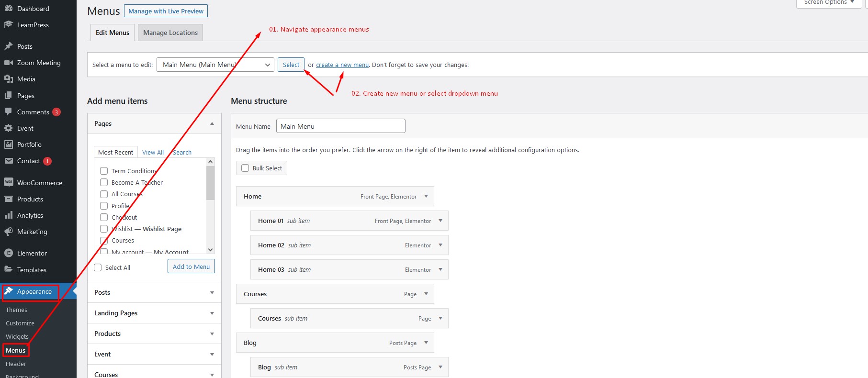Open the menu selection dropdown

[x=215, y=65]
